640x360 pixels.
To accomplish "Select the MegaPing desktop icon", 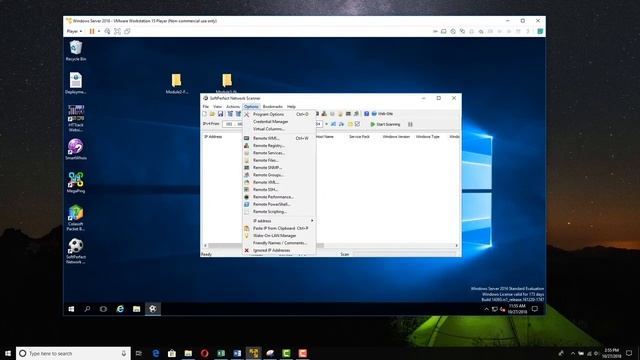I will (76, 182).
